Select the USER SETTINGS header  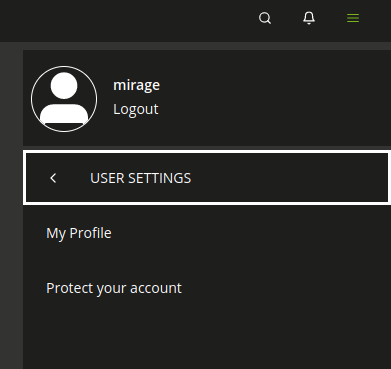207,178
